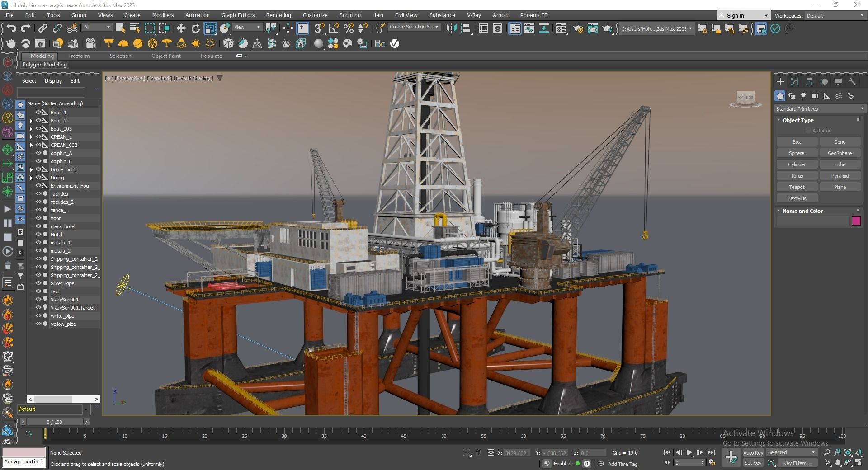868x470 pixels.
Task: Switch to Shapes creation category
Action: [792, 96]
